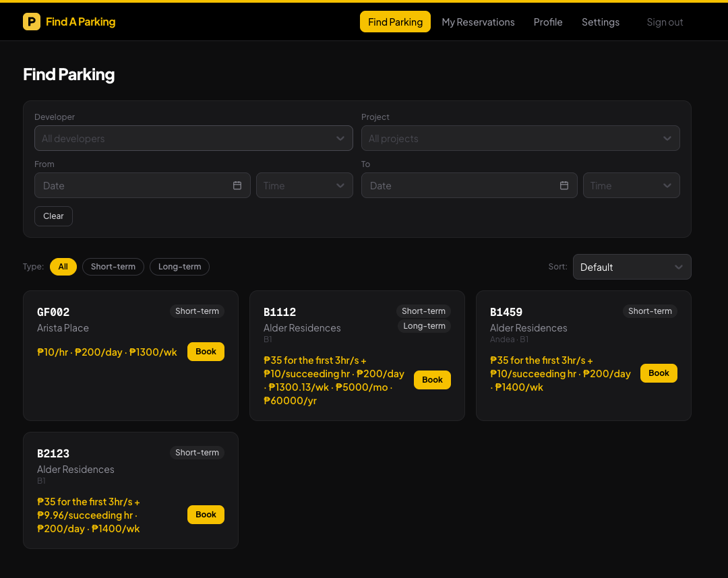This screenshot has height=578, width=728.
Task: Book parking slot GF002
Action: click(x=206, y=352)
